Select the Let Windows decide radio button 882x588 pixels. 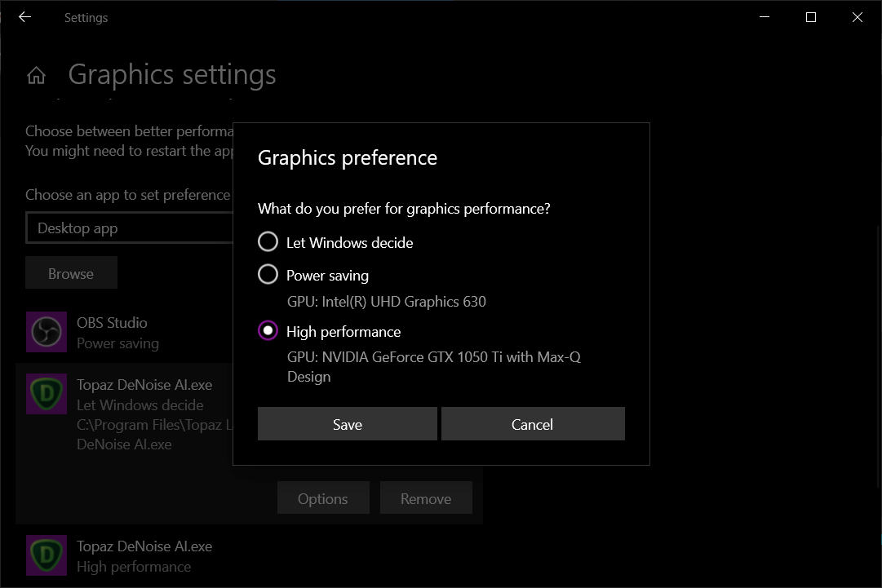click(268, 242)
